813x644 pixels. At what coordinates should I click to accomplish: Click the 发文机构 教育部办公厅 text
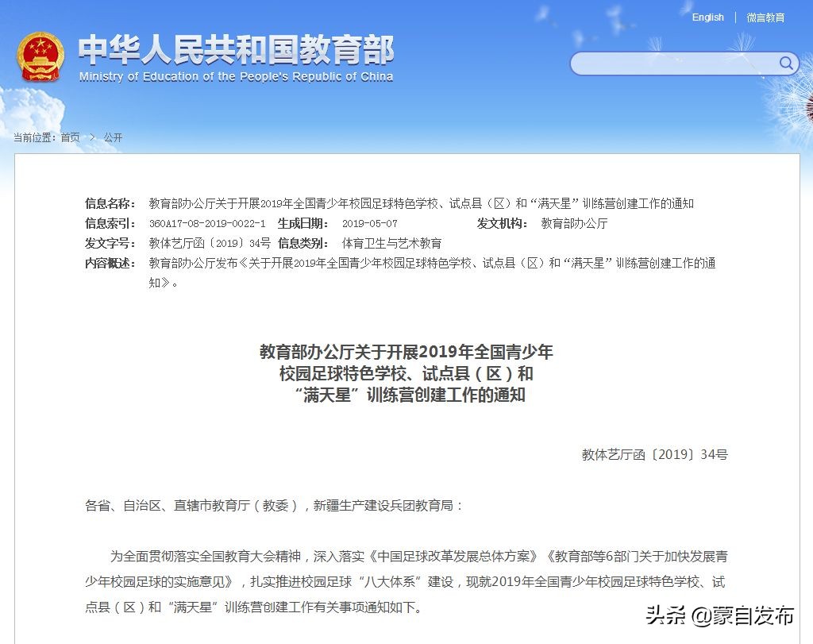[576, 223]
